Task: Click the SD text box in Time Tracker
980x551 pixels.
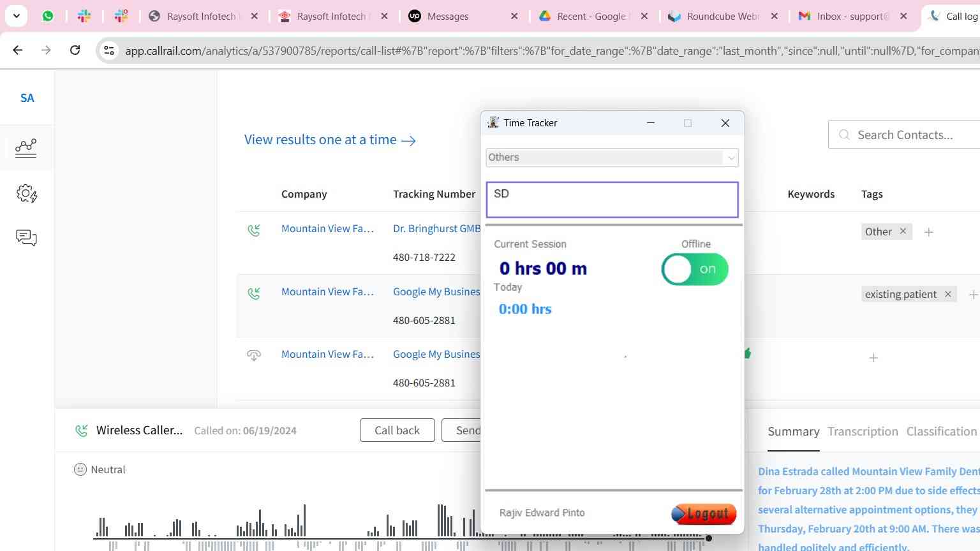Action: pos(612,200)
